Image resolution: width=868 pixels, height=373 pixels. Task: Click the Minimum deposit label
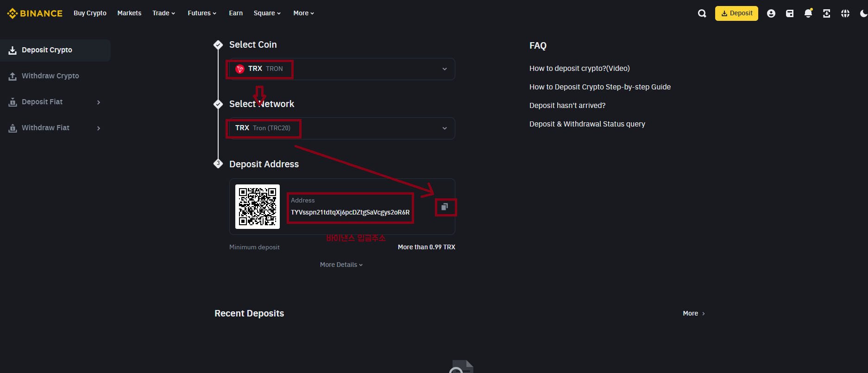pos(254,247)
